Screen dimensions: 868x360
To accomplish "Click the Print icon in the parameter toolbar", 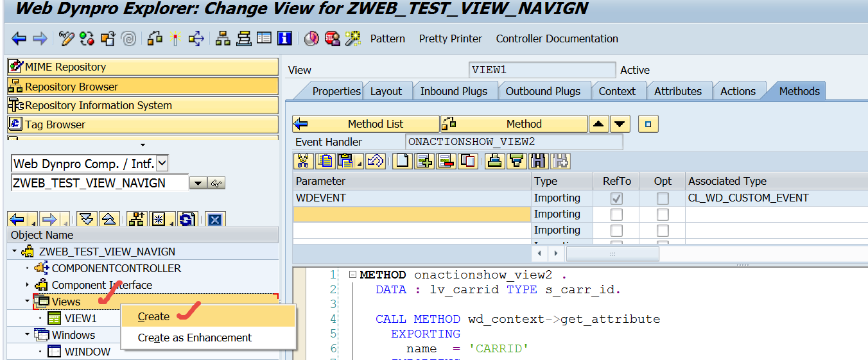I will point(494,160).
